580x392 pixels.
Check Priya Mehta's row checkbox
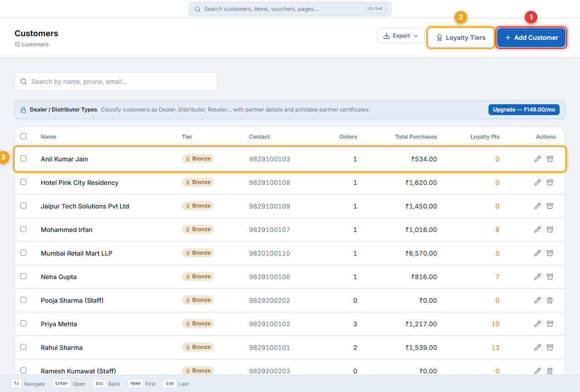tap(24, 323)
